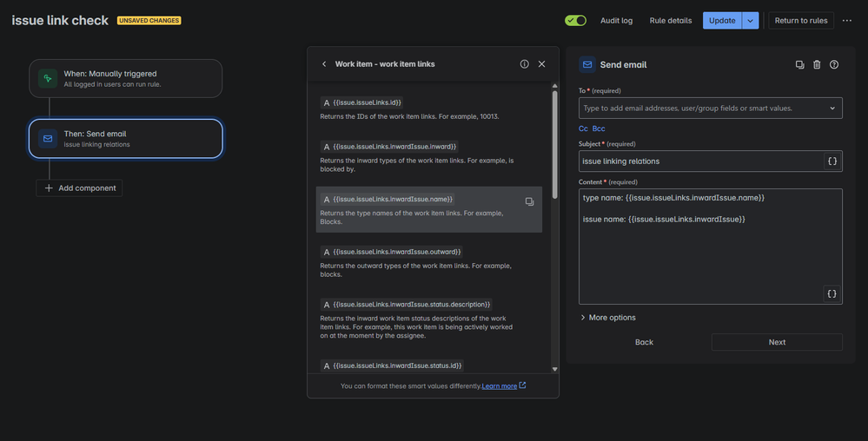Screen dimensions: 868x441
Task: Click the back arrow in work item links panel
Action: (324, 64)
